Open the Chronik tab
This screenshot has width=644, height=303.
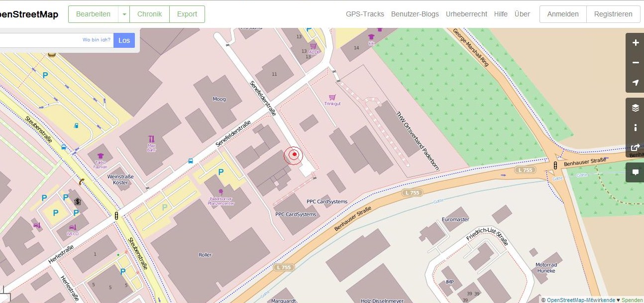coord(149,14)
